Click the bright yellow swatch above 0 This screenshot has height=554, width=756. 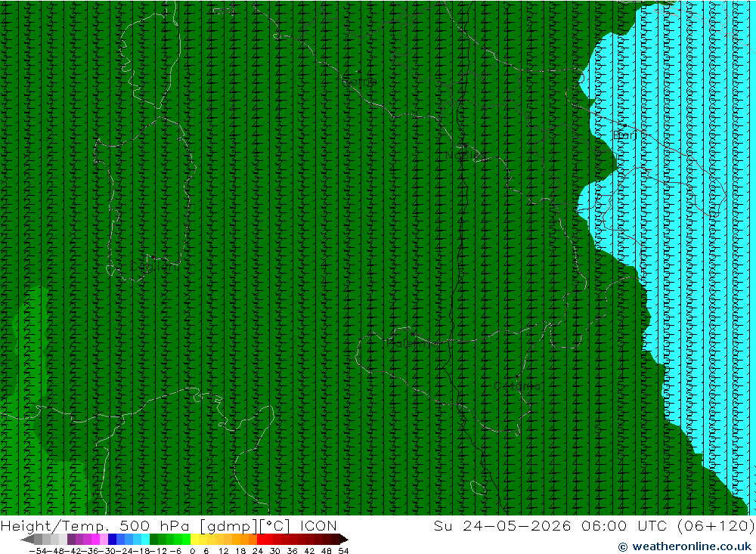[x=195, y=539]
